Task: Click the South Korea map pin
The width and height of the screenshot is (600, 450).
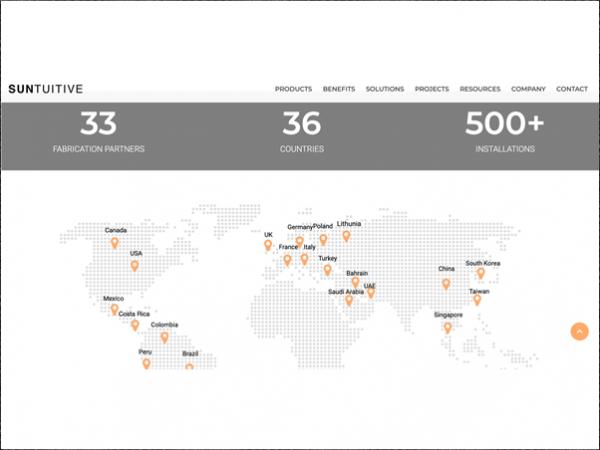Action: point(481,272)
